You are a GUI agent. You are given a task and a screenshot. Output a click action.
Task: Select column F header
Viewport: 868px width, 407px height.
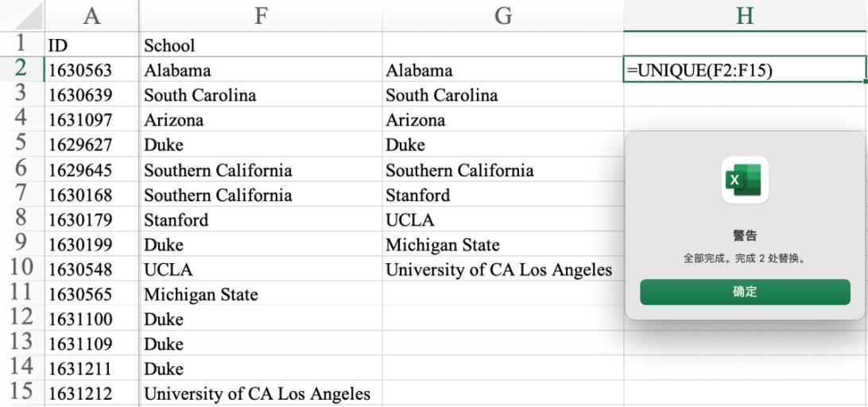point(260,15)
